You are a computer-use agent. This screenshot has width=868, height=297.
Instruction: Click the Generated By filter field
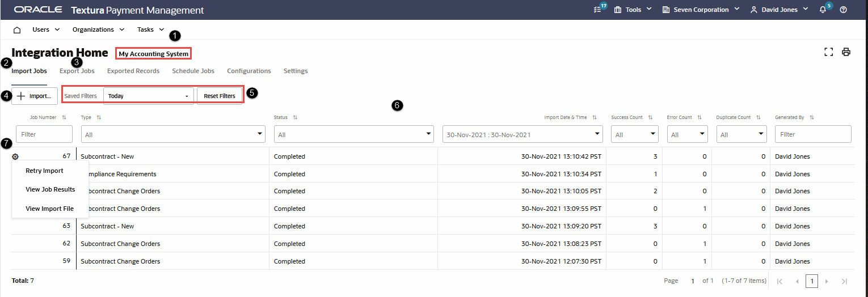813,134
